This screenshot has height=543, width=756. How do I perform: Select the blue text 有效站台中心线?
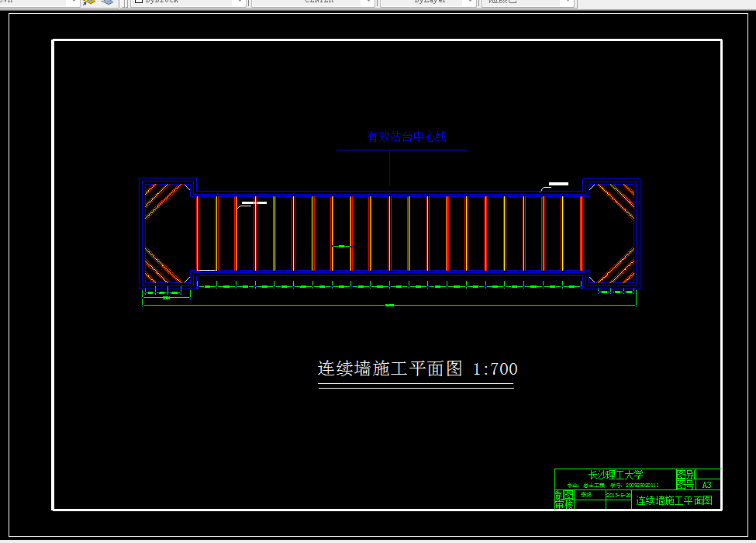coord(406,137)
